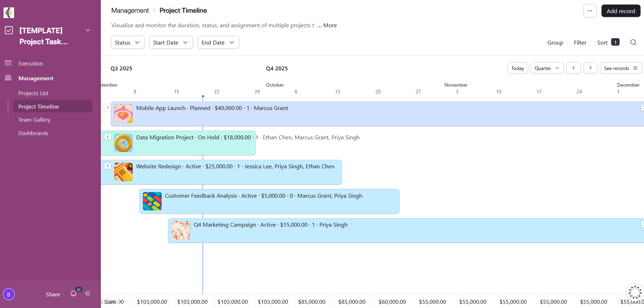
Task: Expand the Quarter timescale dropdown
Action: (x=547, y=68)
